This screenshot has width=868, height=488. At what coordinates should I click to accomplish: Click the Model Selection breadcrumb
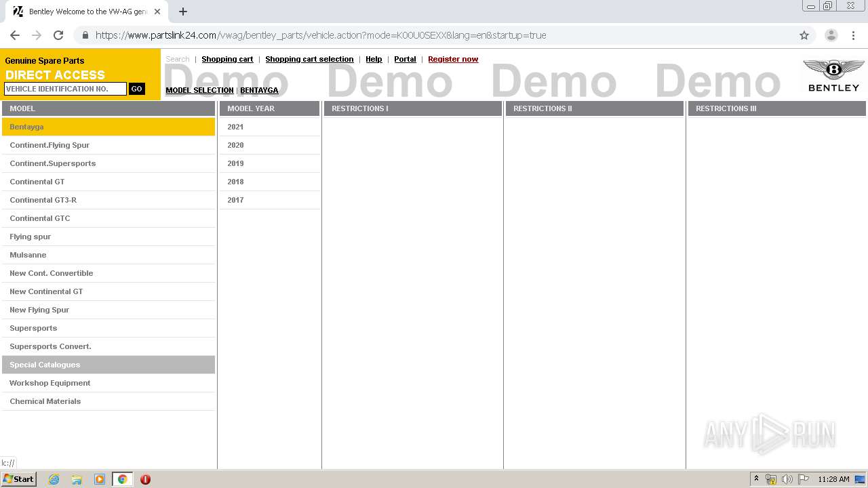199,90
